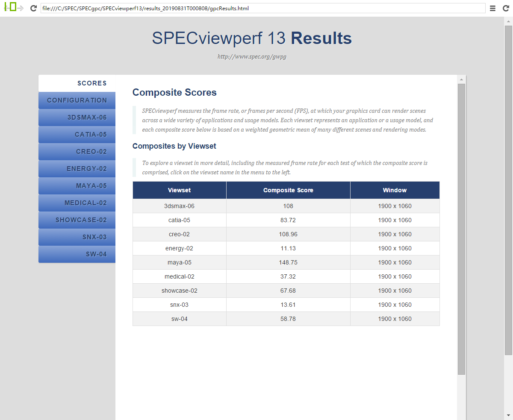Click the energy-02 table cell
Screen dimensions: 513x420
click(x=180, y=248)
